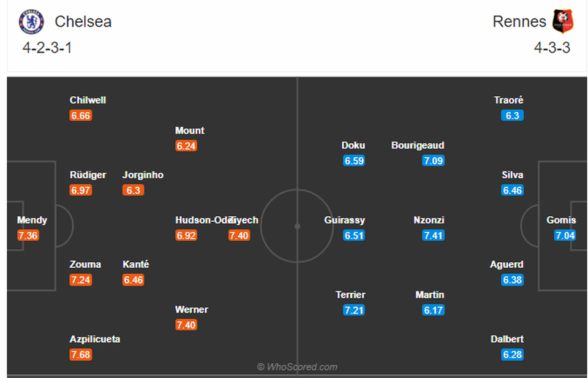588x378 pixels.
Task: Click Bourigeaud's player name
Action: point(418,145)
